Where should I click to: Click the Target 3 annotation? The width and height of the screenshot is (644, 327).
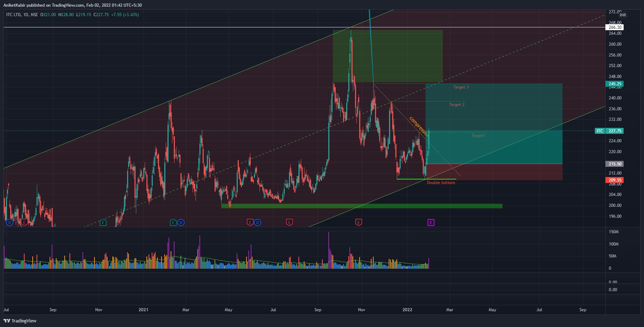(461, 87)
